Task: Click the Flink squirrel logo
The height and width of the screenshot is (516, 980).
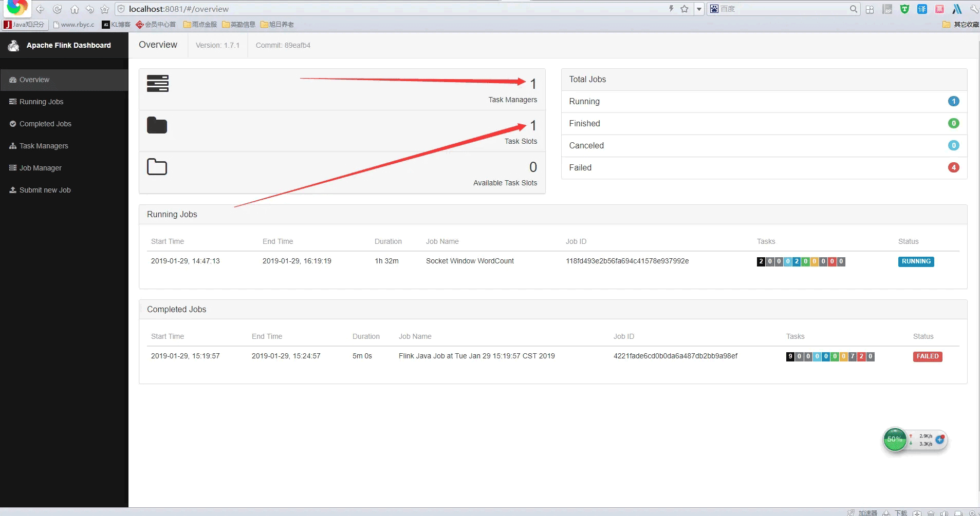Action: click(13, 45)
